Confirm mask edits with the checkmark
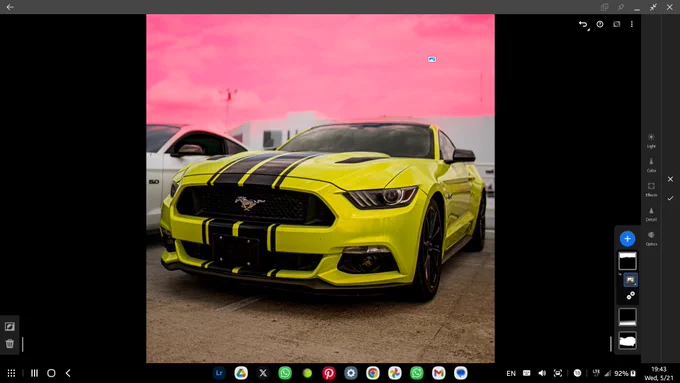 tap(670, 198)
